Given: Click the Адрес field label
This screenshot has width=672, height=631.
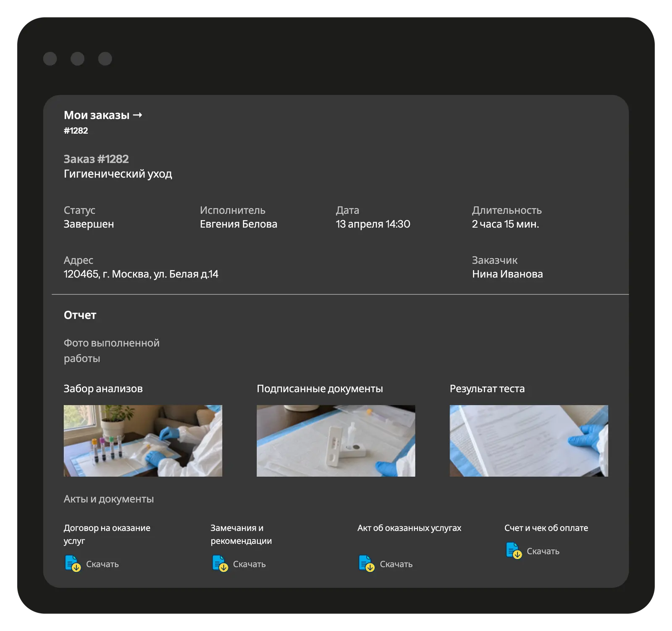Looking at the screenshot, I should pyautogui.click(x=79, y=260).
